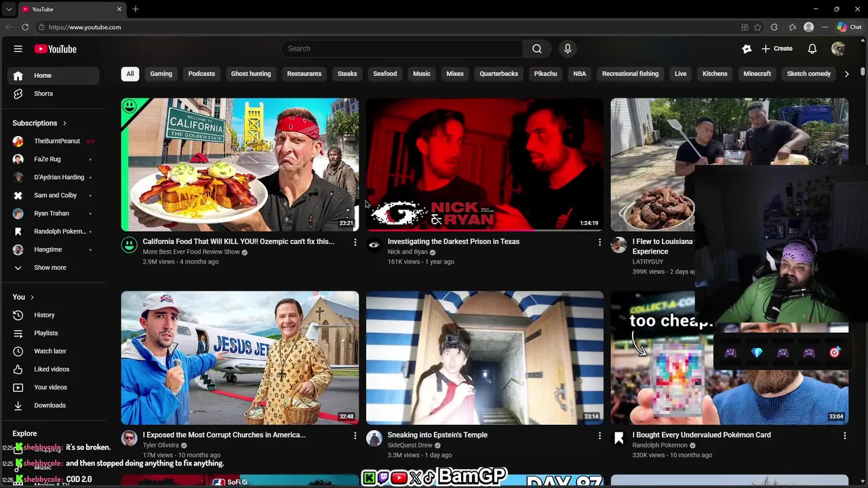Select the Quarterbacks chip

(498, 74)
